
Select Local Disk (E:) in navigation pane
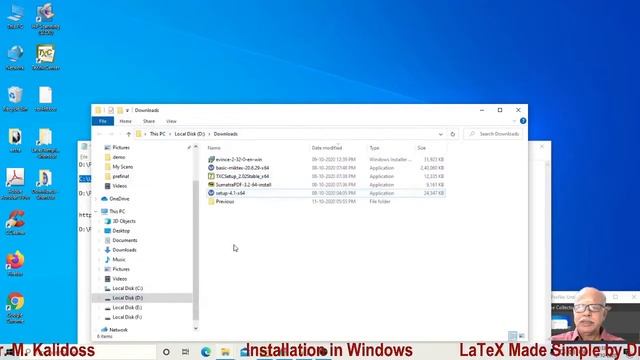(x=127, y=307)
